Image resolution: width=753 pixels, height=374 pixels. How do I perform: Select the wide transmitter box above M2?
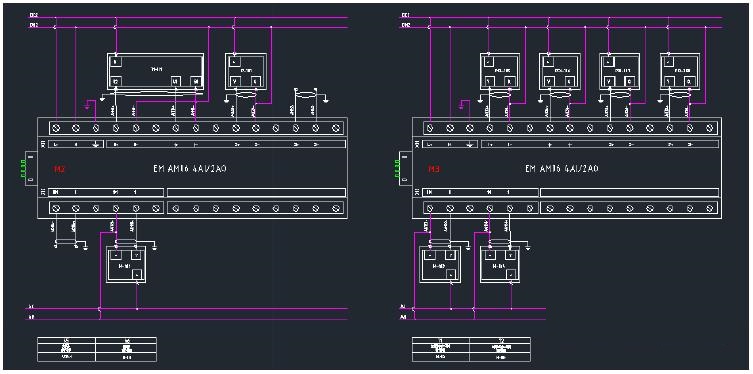pos(155,71)
